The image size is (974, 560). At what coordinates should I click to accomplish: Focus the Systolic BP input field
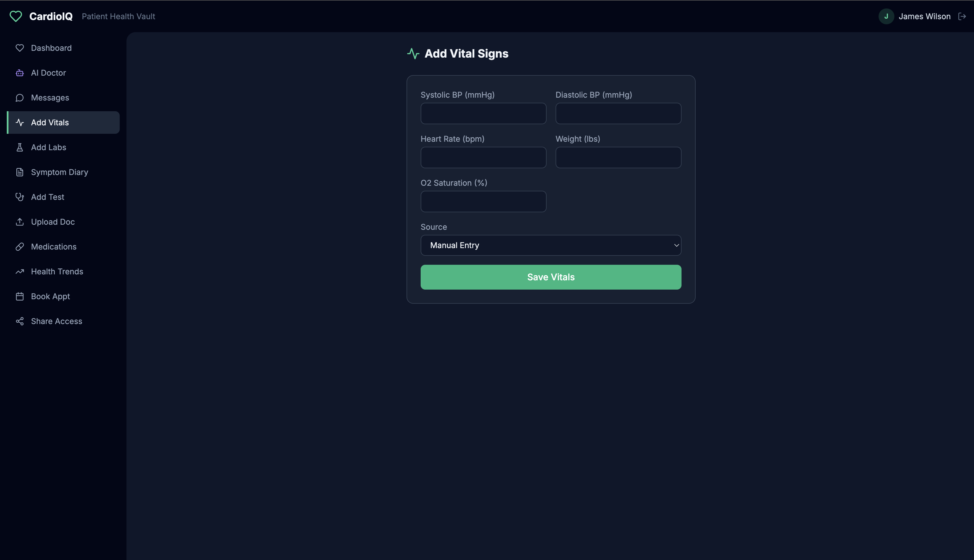[x=483, y=113]
